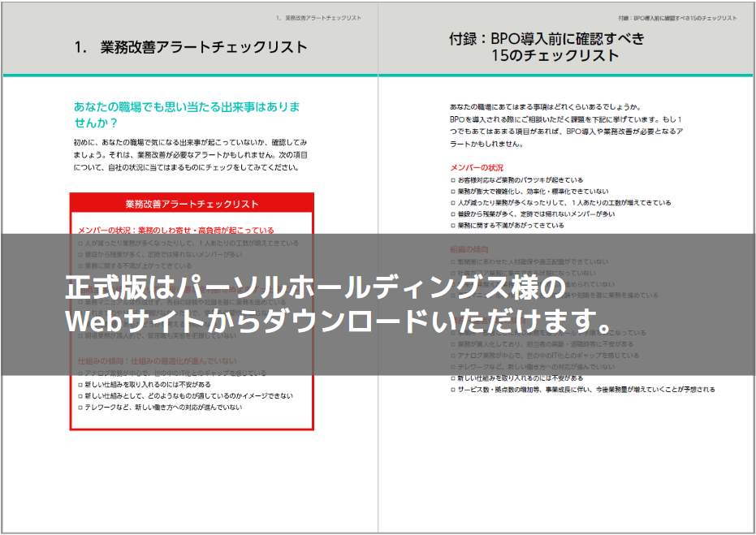756x535 pixels.
Task: Tick the 業務が膨大で複雑化し checkbox
Action: click(453, 192)
